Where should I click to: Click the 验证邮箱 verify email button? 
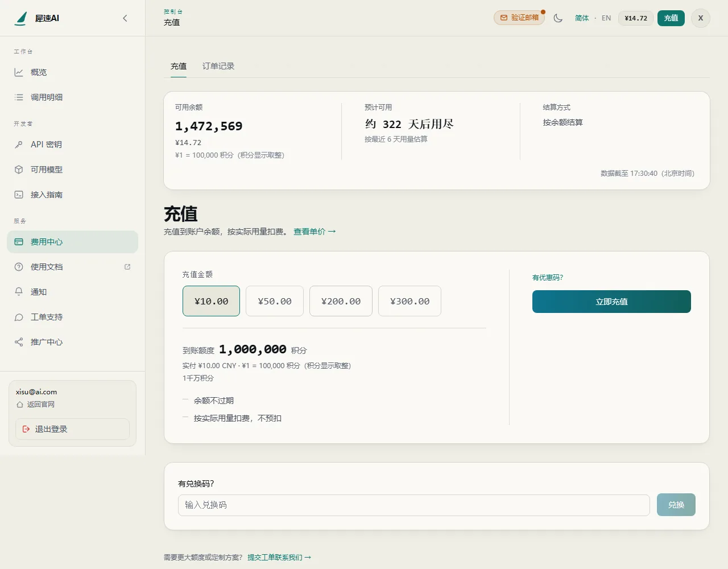pos(519,18)
